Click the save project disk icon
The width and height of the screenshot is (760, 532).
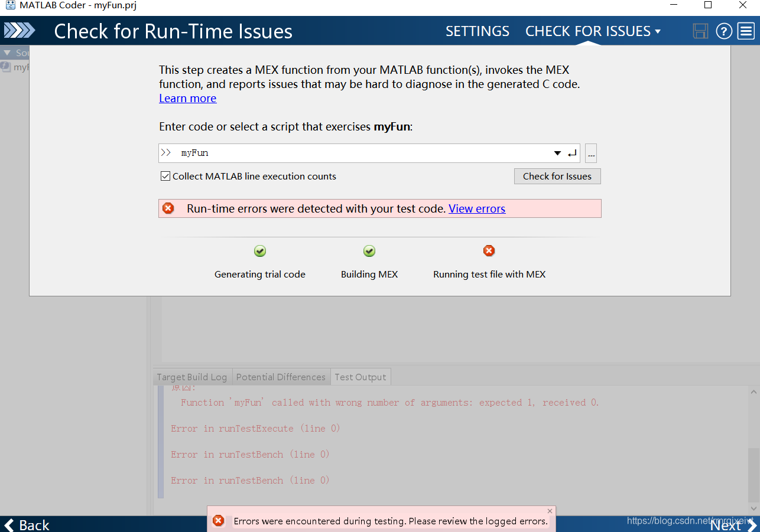click(700, 31)
